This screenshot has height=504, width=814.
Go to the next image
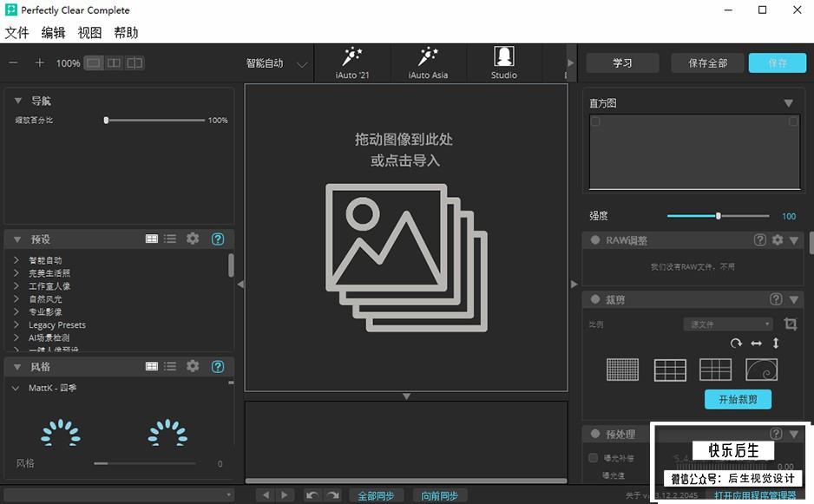[x=284, y=495]
